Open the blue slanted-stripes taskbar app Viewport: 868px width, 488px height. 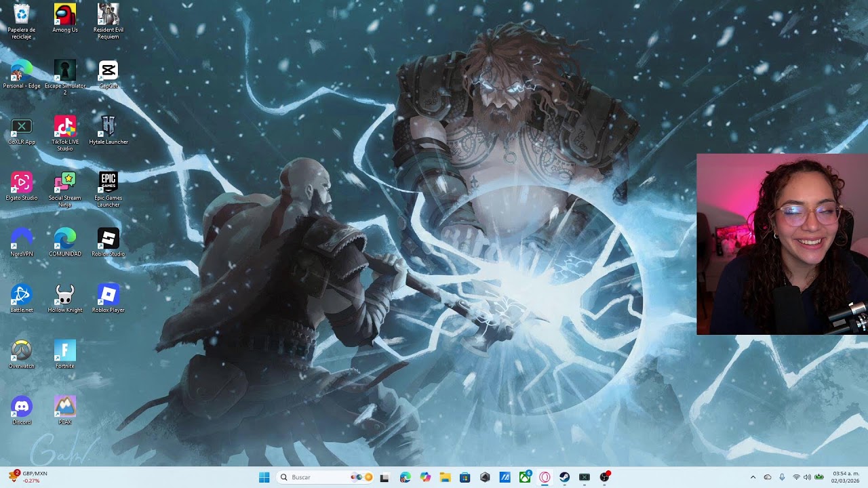tap(505, 477)
